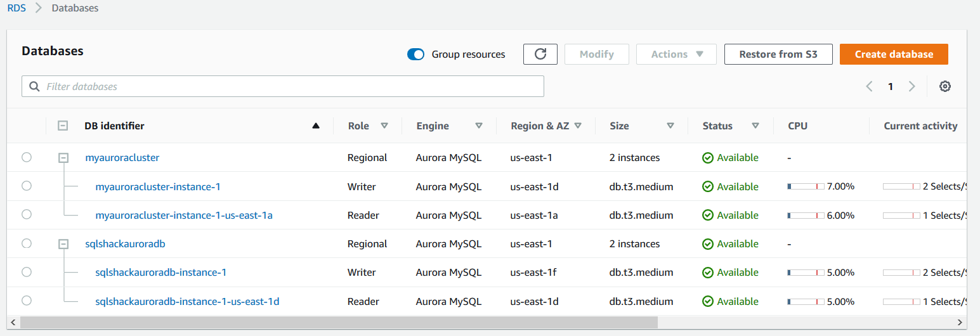Viewport: 980px width, 336px height.
Task: Collapse the sqlshackauroradb tree node
Action: tap(63, 244)
